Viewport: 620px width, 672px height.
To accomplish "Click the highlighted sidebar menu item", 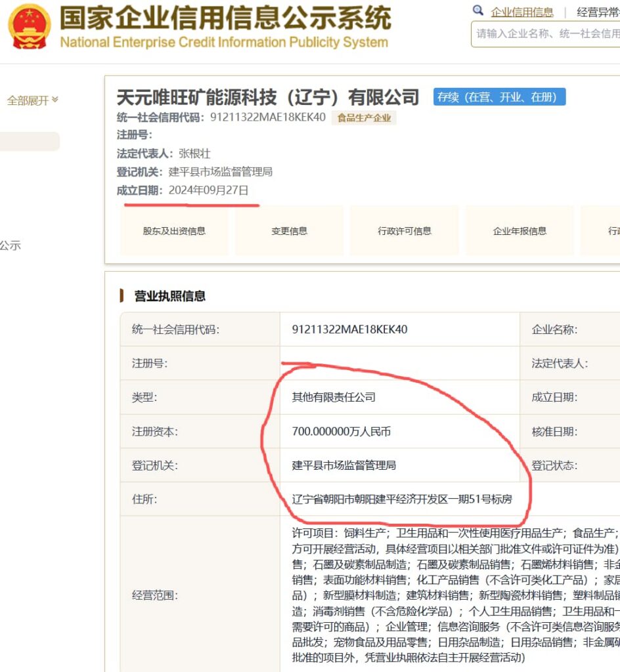I will [30, 141].
